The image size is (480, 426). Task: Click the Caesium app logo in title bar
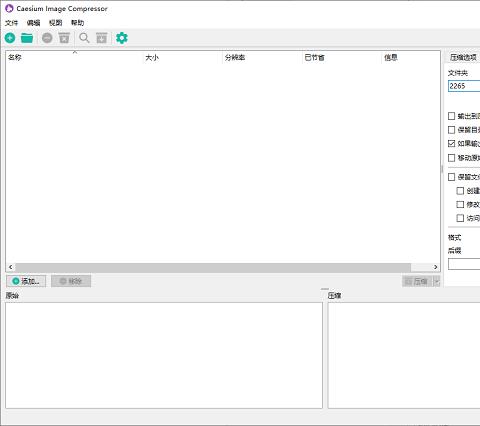point(9,8)
